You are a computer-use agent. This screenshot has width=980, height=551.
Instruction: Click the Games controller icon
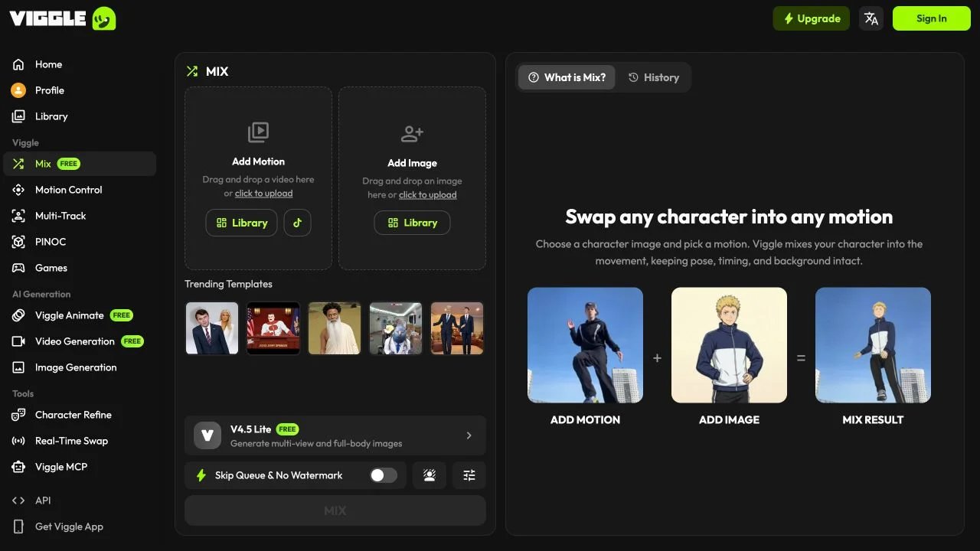point(18,268)
